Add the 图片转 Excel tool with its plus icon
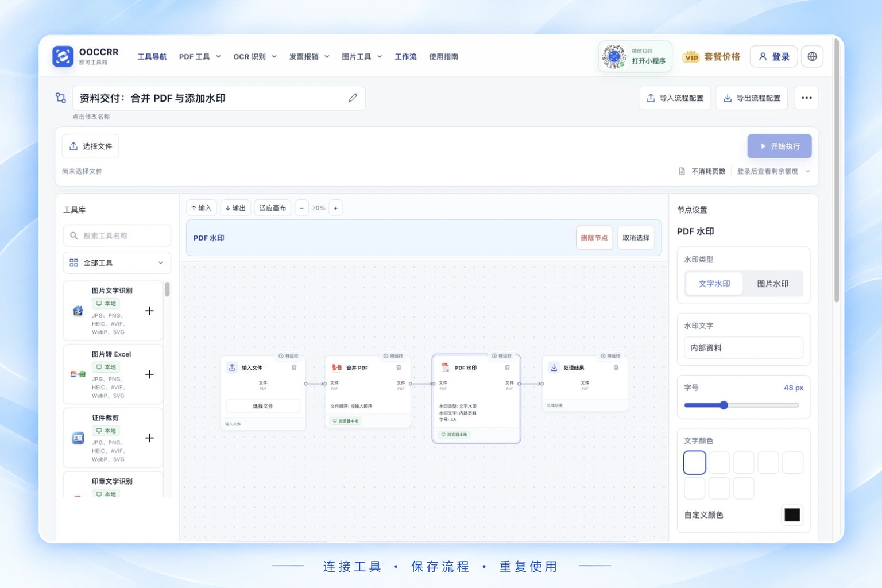 click(x=149, y=374)
